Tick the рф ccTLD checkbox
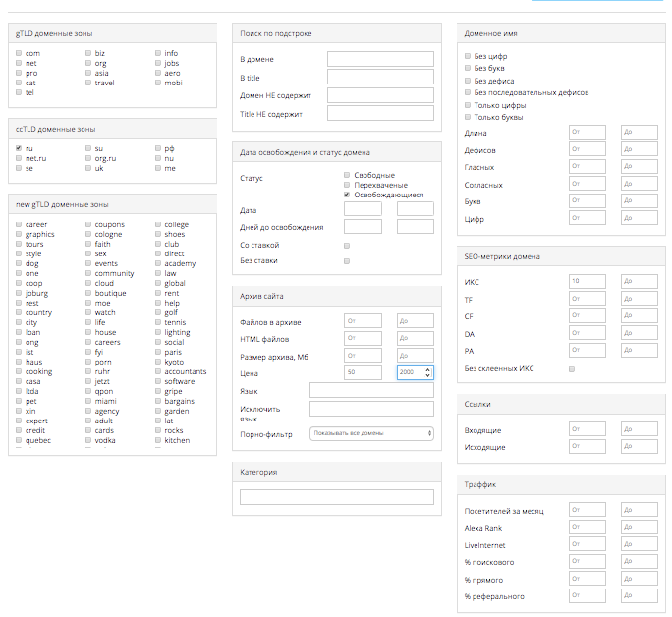The width and height of the screenshot is (672, 617). (157, 148)
